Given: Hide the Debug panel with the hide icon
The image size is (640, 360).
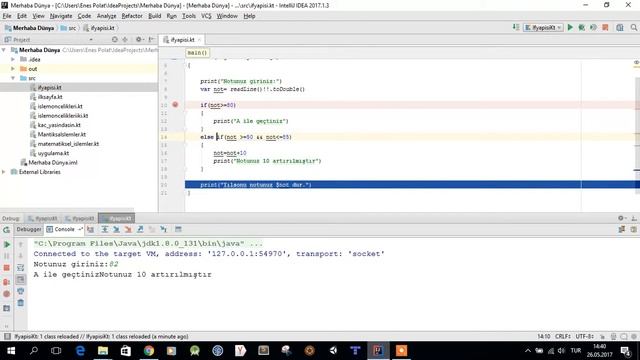Looking at the screenshot, I should click(634, 218).
